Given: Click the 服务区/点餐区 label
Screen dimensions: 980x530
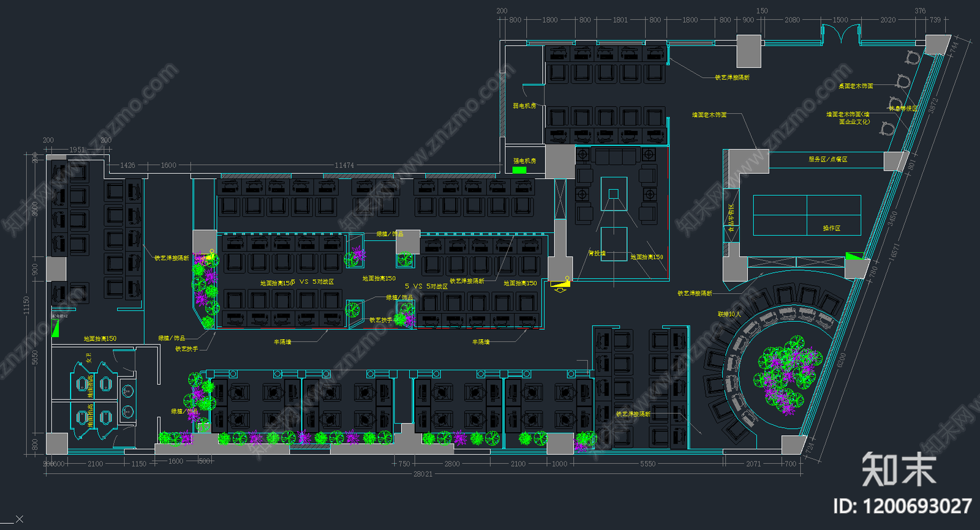Looking at the screenshot, I should tap(827, 159).
